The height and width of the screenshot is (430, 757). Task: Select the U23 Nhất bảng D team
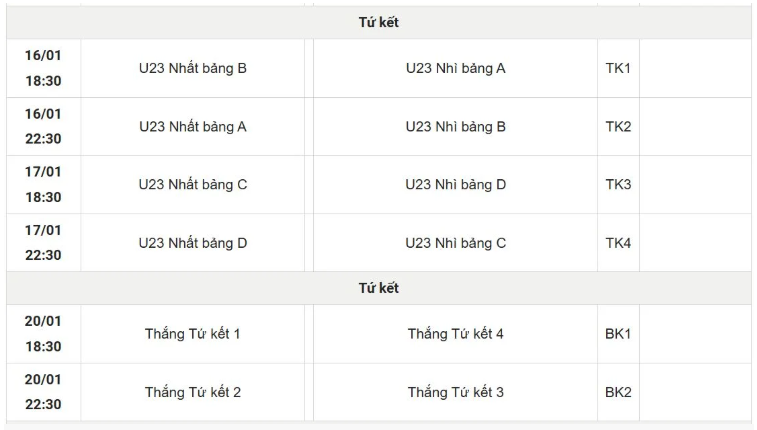coord(193,242)
